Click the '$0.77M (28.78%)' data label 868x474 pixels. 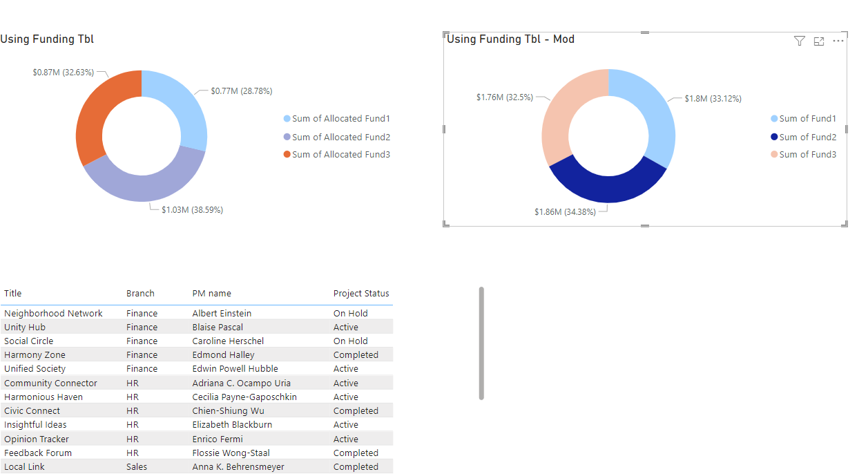click(x=242, y=91)
